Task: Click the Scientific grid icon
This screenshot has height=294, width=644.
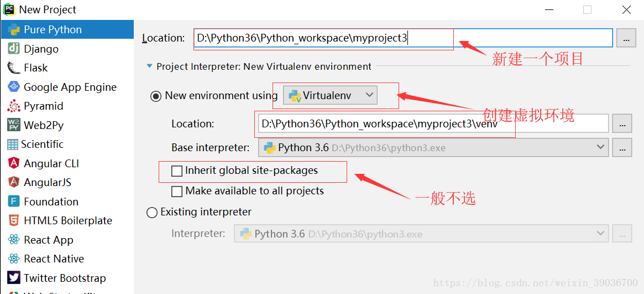Action: tap(13, 145)
